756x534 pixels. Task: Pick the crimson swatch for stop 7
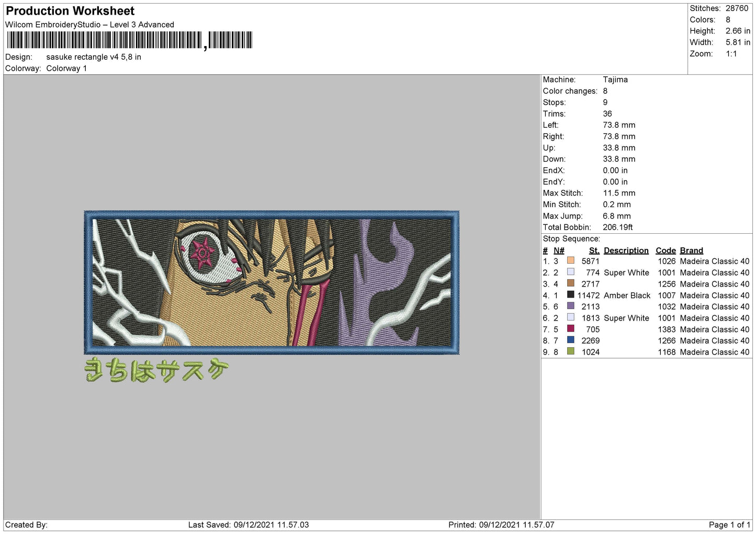pos(571,328)
